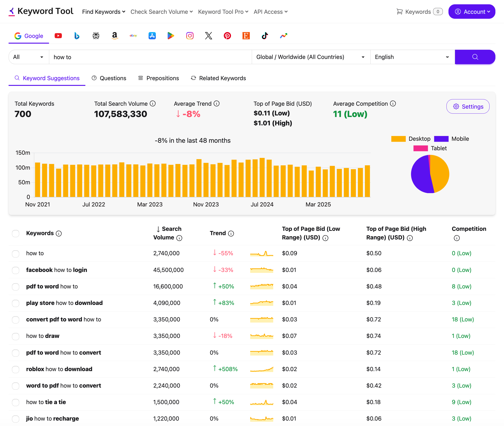Check the 'how to draw' row checkbox
The height and width of the screenshot is (426, 504).
(15, 336)
